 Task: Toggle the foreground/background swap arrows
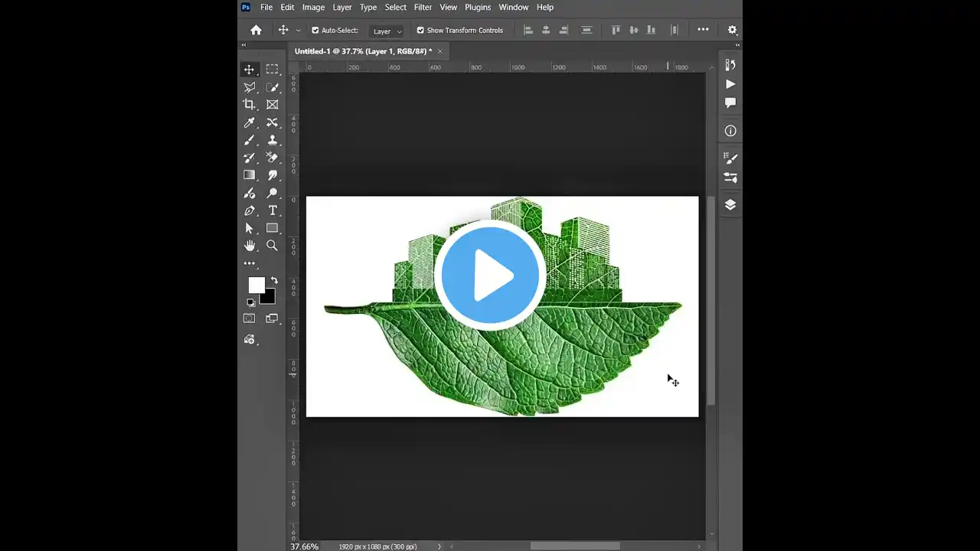(x=274, y=280)
